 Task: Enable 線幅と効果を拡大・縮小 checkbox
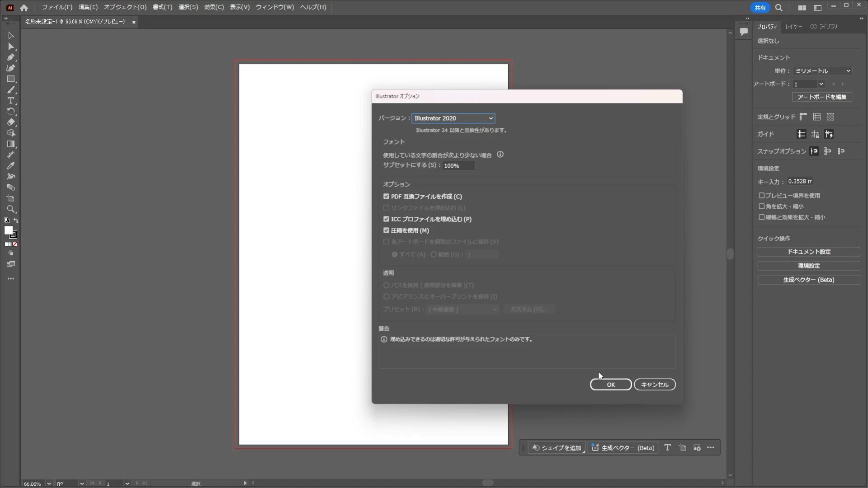click(762, 217)
